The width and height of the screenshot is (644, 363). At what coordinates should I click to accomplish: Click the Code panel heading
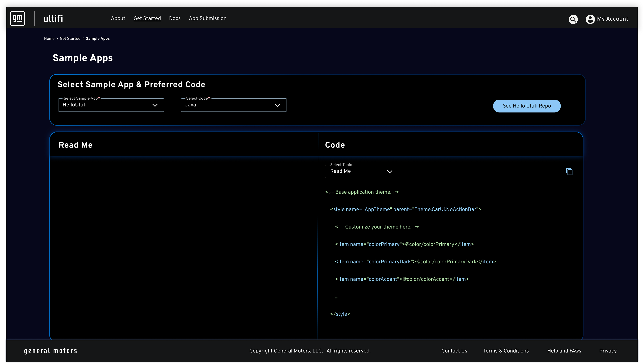pos(335,145)
